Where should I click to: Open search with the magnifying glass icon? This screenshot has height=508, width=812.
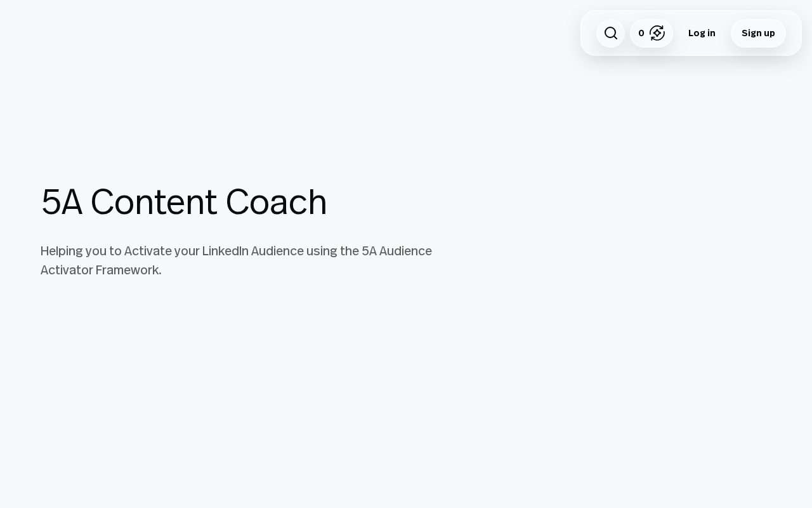(610, 33)
